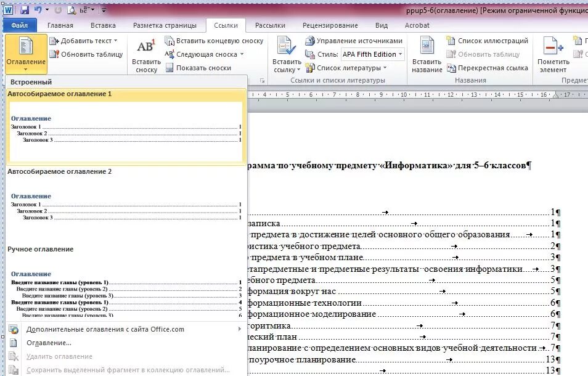
Task: Click the Вставить ссылку icon
Action: (286, 46)
